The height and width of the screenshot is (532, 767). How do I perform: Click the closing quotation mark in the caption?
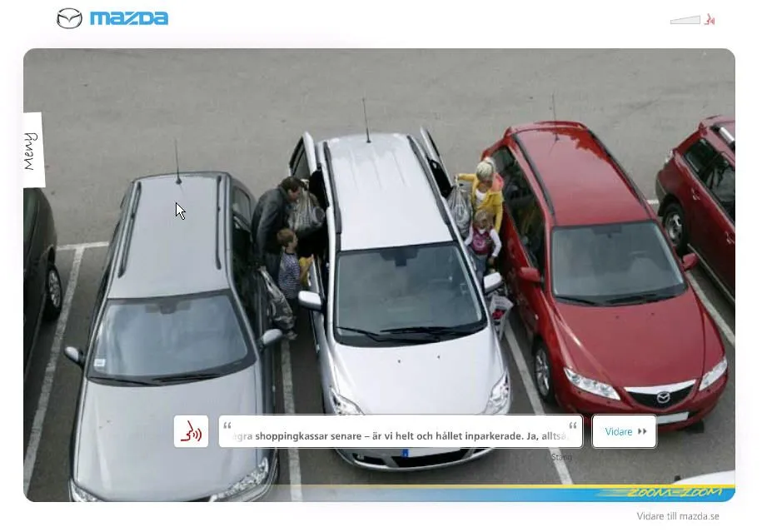click(573, 426)
